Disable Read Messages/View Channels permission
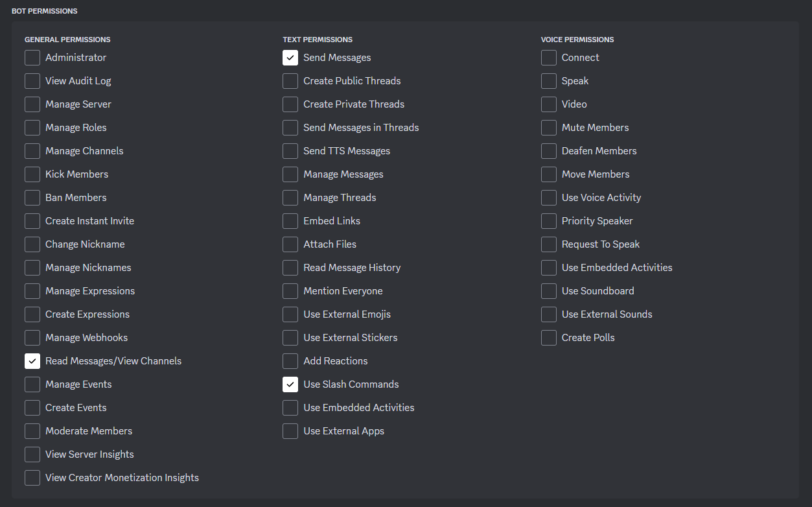This screenshot has height=507, width=812. pos(32,361)
